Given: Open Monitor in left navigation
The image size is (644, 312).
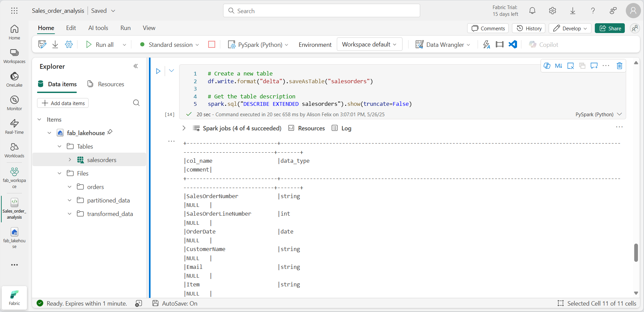Looking at the screenshot, I should [x=14, y=103].
